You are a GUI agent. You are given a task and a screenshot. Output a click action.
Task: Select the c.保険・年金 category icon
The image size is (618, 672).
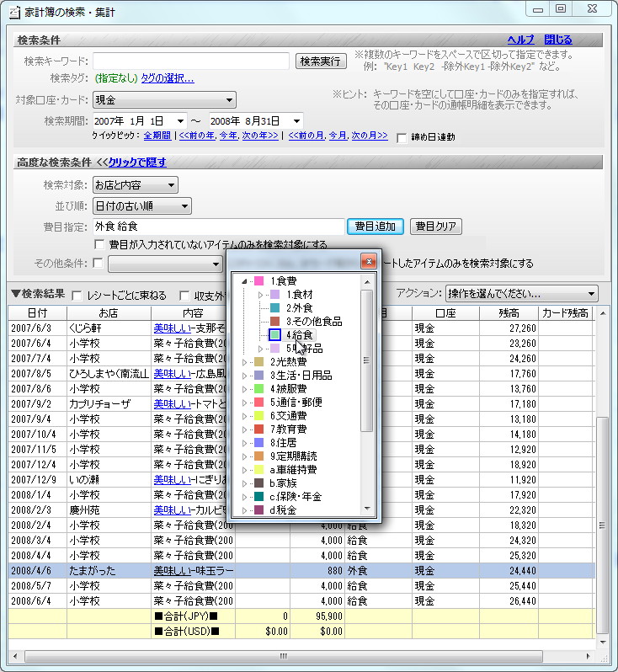258,496
